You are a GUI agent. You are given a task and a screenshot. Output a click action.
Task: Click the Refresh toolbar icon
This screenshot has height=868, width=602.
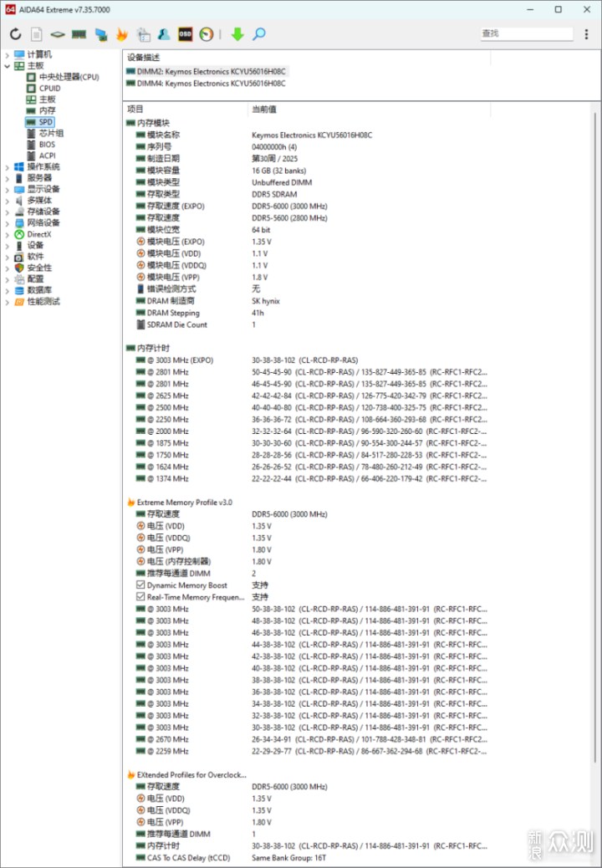coord(16,34)
